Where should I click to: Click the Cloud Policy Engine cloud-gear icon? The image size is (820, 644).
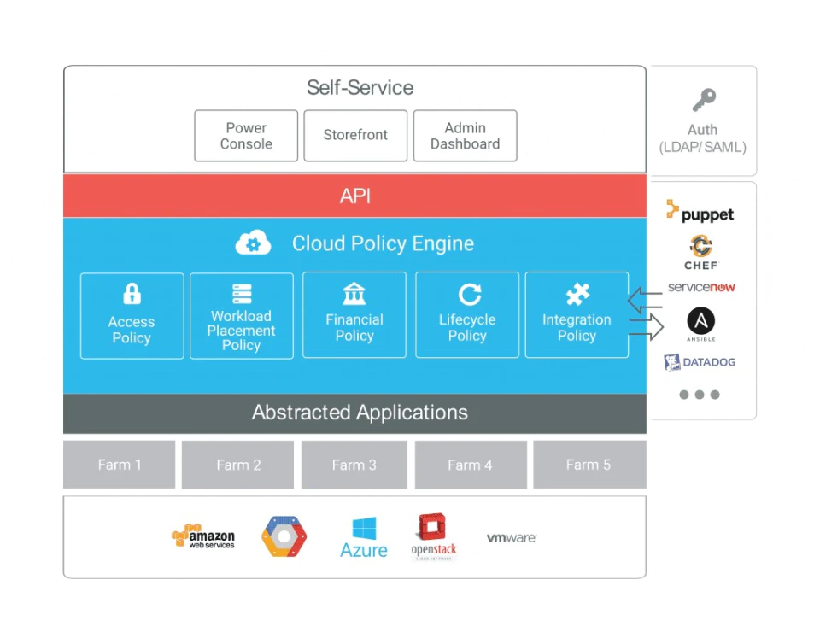pyautogui.click(x=253, y=243)
